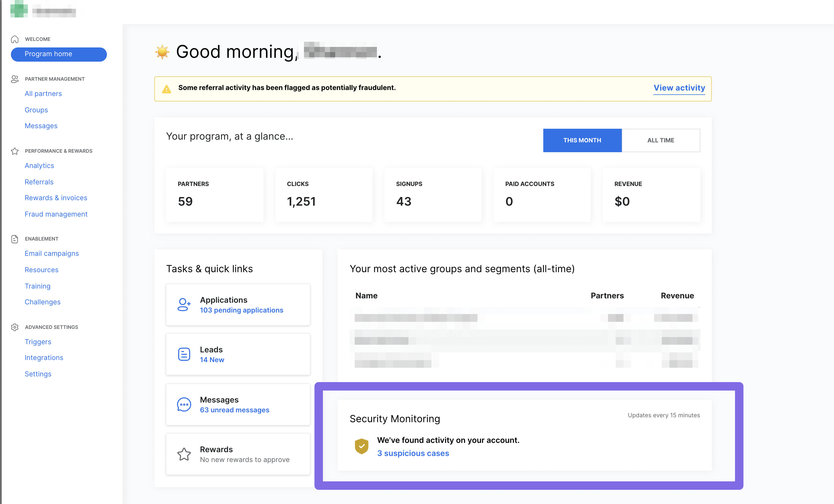Image resolution: width=834 pixels, height=504 pixels.
Task: Click the Enablement document icon
Action: (x=14, y=239)
